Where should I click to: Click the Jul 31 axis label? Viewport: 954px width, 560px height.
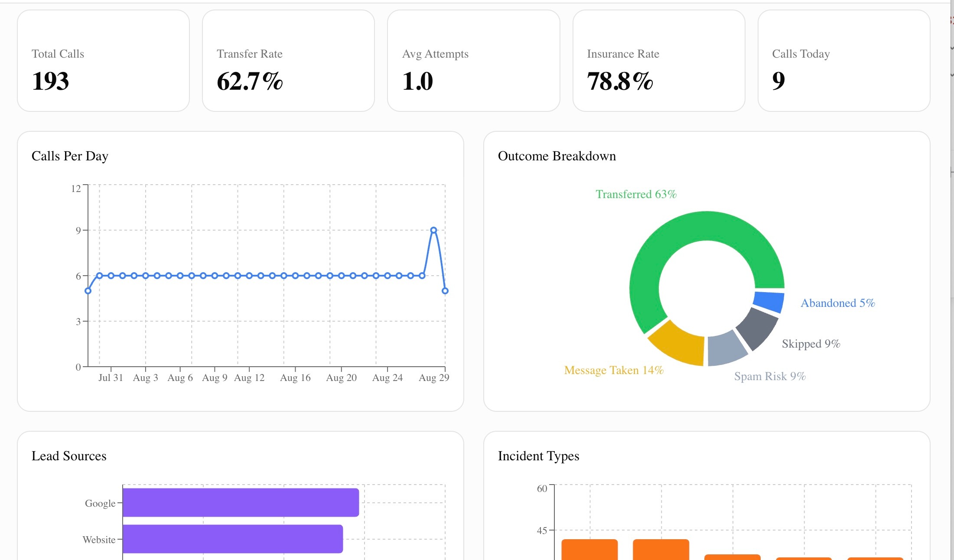pyautogui.click(x=111, y=378)
